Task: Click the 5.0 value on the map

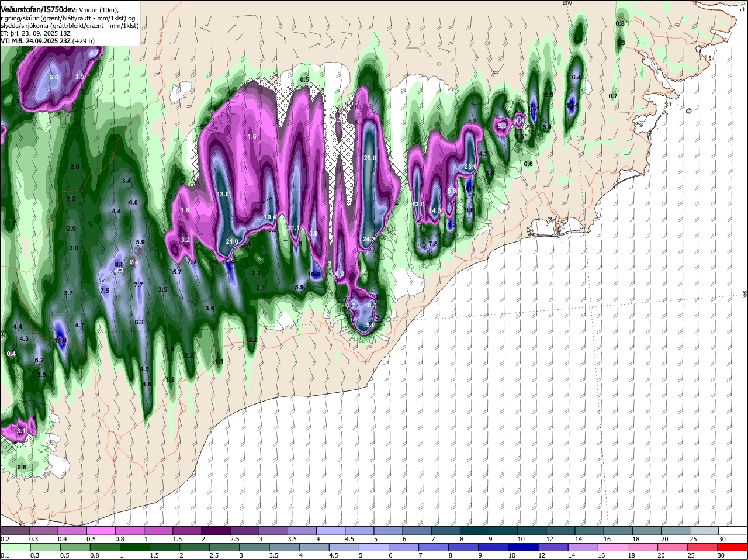Action: click(x=547, y=127)
